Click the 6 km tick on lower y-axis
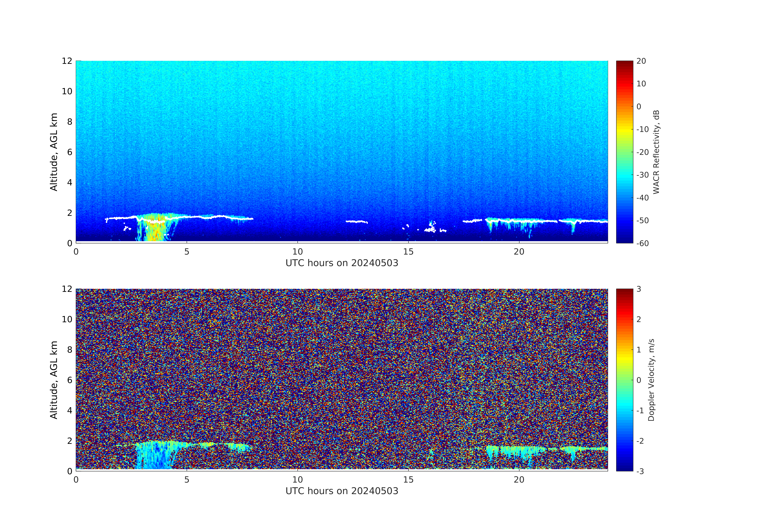The height and width of the screenshot is (532, 775). 69,380
